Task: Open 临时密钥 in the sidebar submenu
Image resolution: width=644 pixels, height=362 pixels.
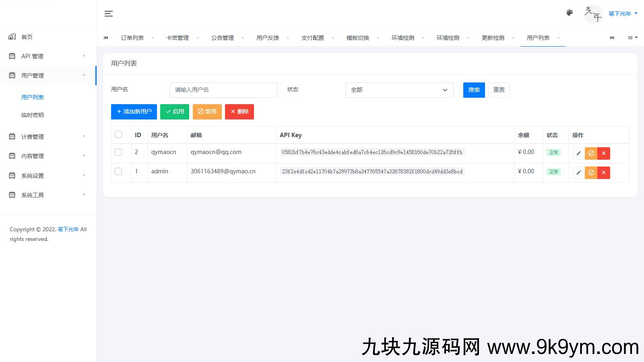Action: click(33, 115)
